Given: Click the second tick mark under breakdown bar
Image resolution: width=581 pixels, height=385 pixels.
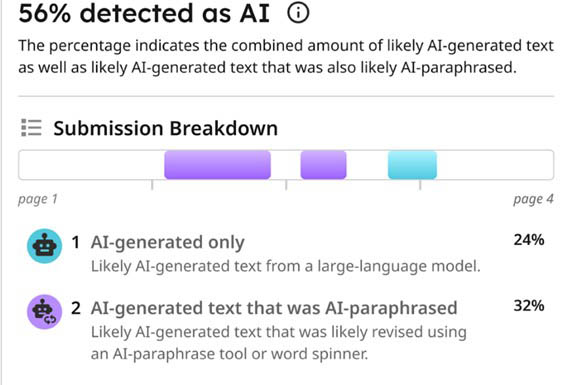Looking at the screenshot, I should click(286, 185).
